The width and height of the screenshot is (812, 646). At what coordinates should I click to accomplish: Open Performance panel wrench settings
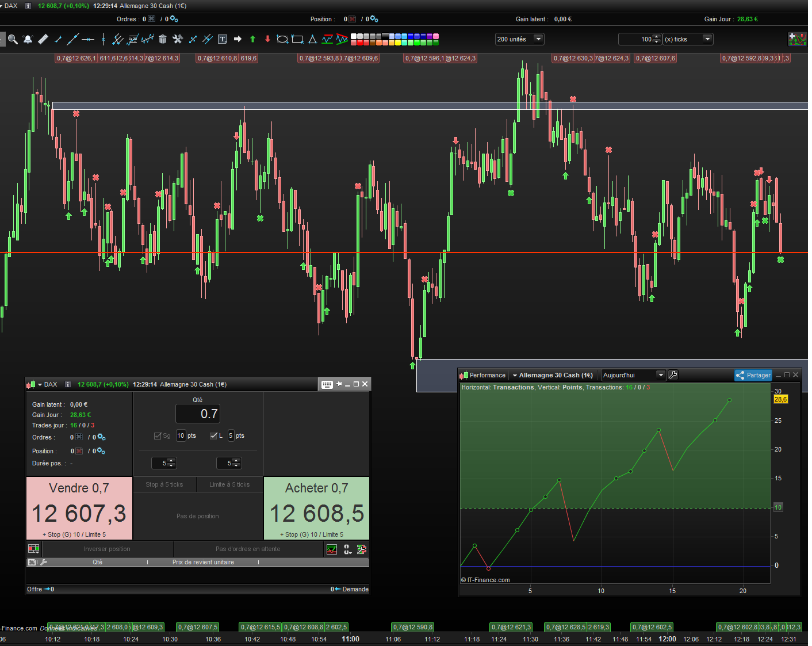673,375
